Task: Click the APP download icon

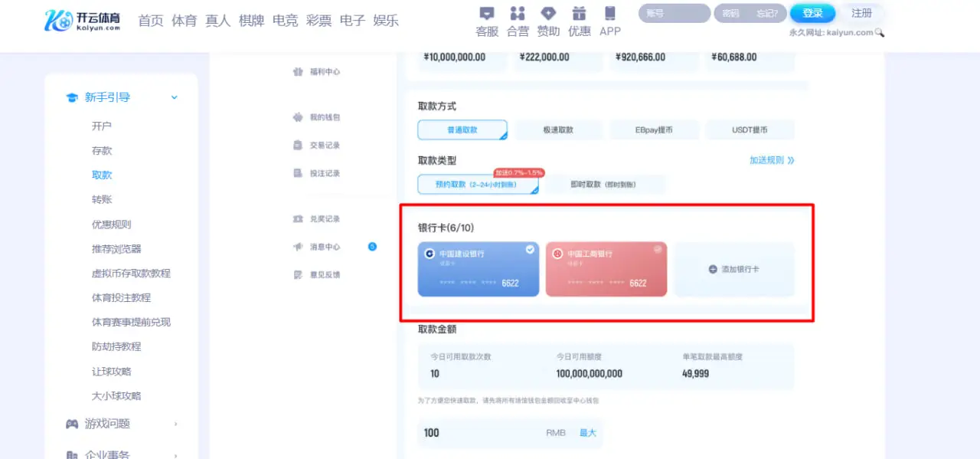Action: click(x=609, y=19)
